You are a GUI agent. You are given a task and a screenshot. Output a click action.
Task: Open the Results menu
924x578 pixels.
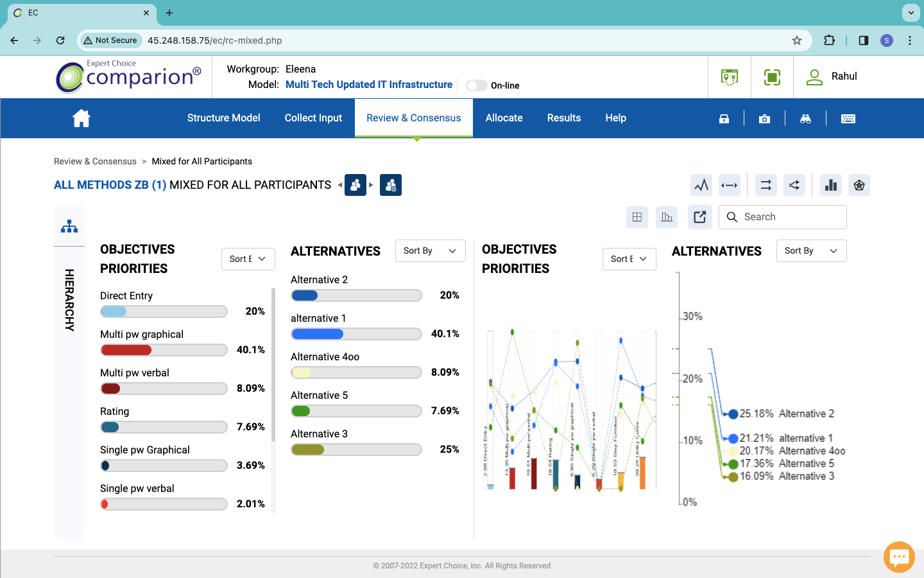(564, 118)
